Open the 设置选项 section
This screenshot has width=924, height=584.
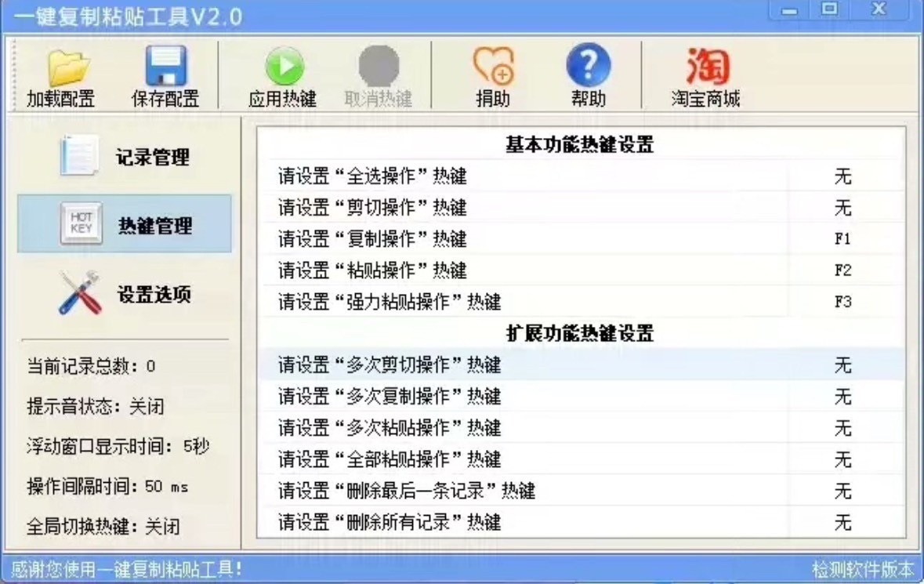click(x=125, y=293)
